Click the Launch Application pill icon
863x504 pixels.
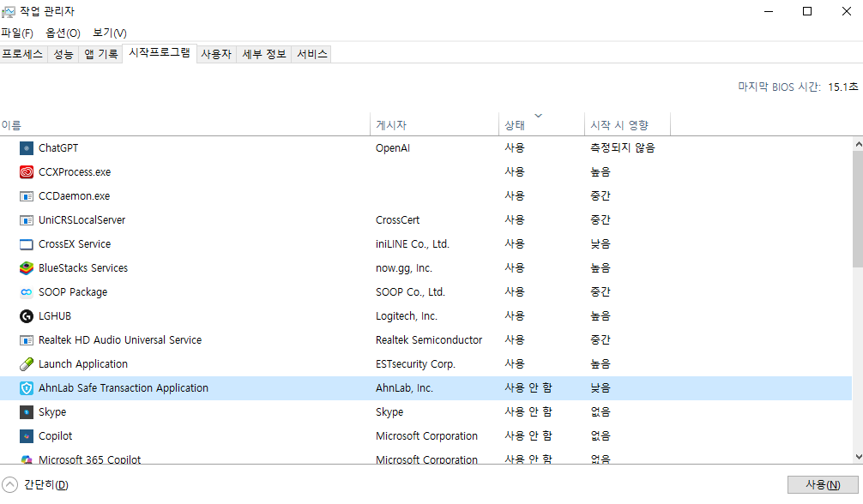[27, 364]
